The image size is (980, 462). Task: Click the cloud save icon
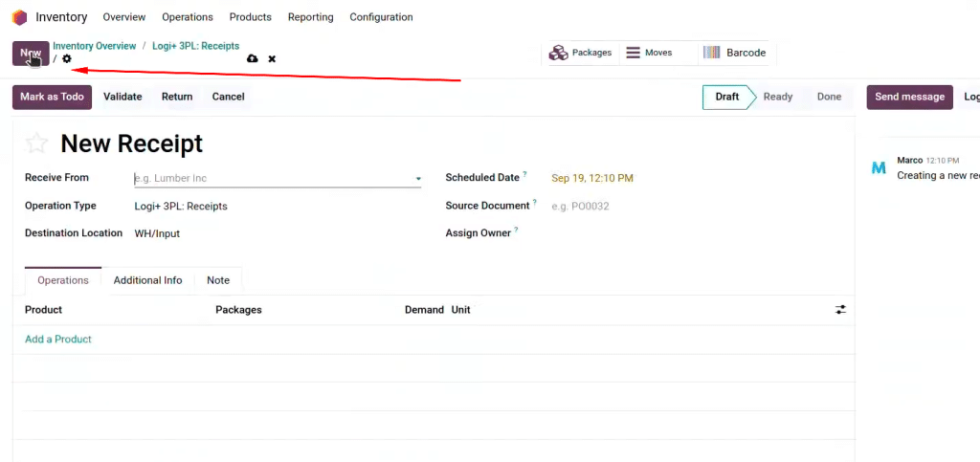253,59
